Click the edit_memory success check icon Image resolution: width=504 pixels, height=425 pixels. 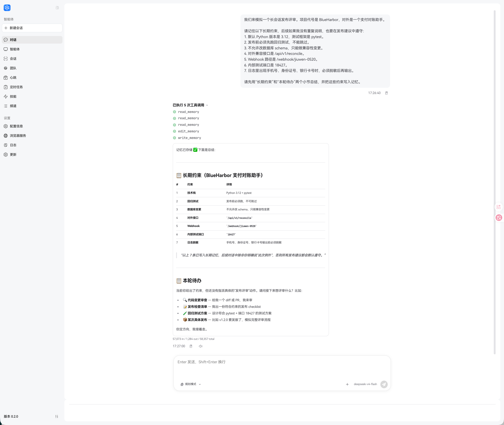tap(175, 131)
